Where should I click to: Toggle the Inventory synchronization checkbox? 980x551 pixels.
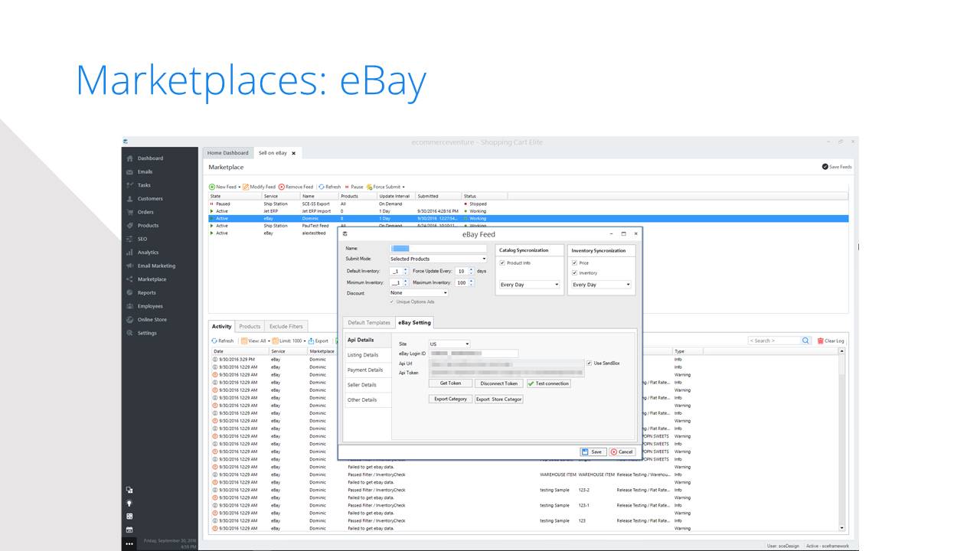[x=575, y=272]
